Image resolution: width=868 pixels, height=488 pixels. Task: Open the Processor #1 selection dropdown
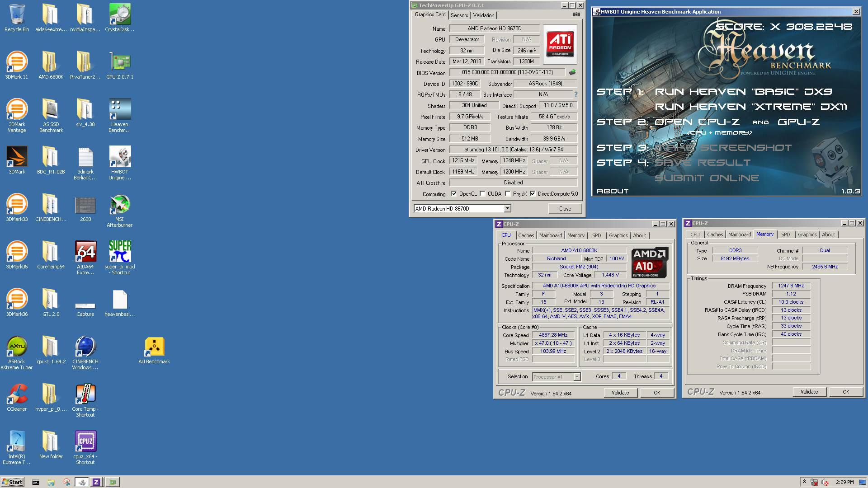(577, 377)
